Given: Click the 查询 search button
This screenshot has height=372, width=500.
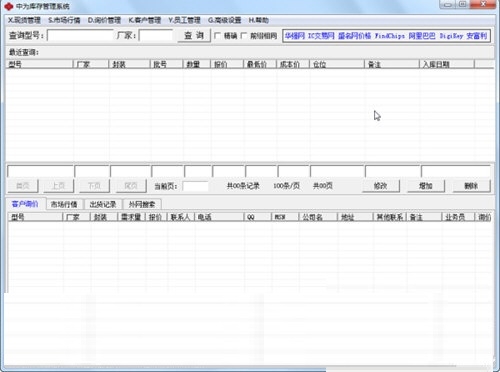Looking at the screenshot, I should pos(194,36).
